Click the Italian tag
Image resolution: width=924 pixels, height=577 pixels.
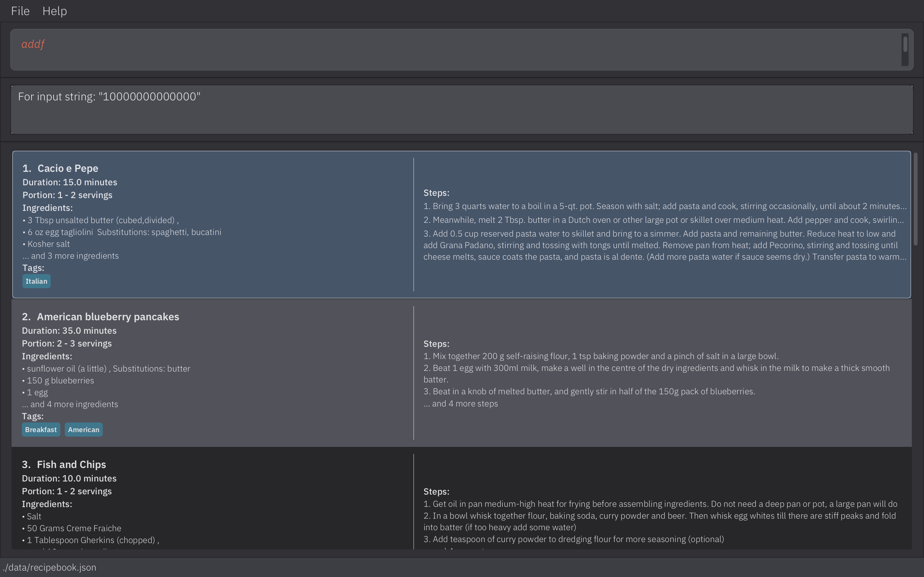tap(36, 281)
